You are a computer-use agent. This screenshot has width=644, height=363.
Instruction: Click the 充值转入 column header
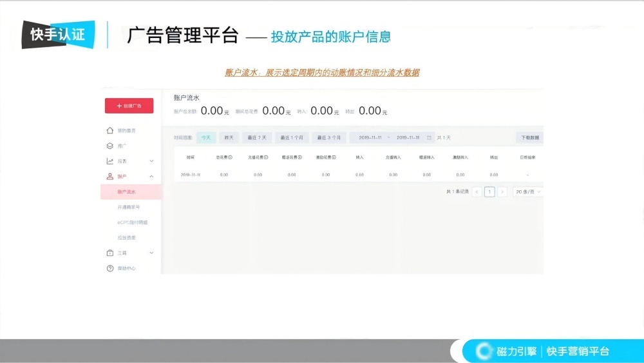[x=393, y=157]
